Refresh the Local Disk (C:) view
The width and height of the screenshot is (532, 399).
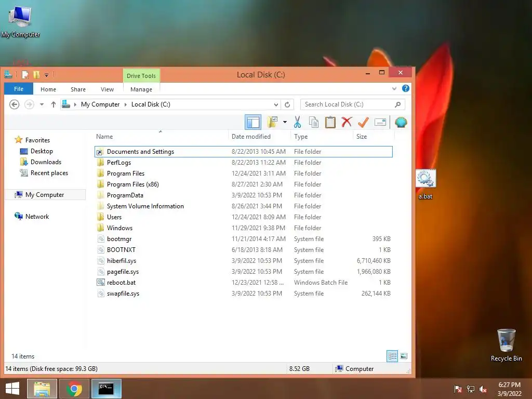click(x=287, y=104)
